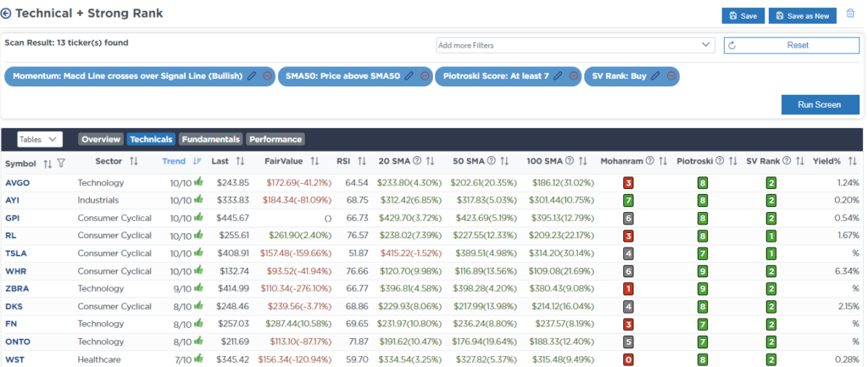Show help for Piotroski column
The height and width of the screenshot is (367, 868).
click(719, 161)
